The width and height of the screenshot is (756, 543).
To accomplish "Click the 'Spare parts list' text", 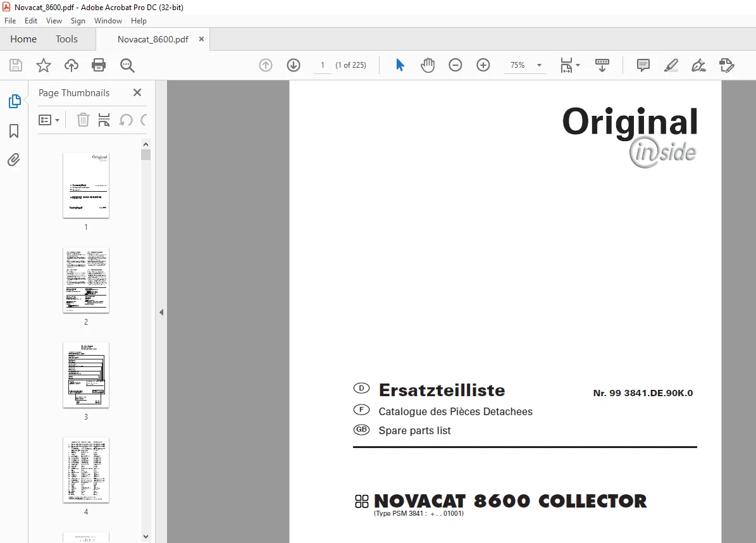I will 414,430.
